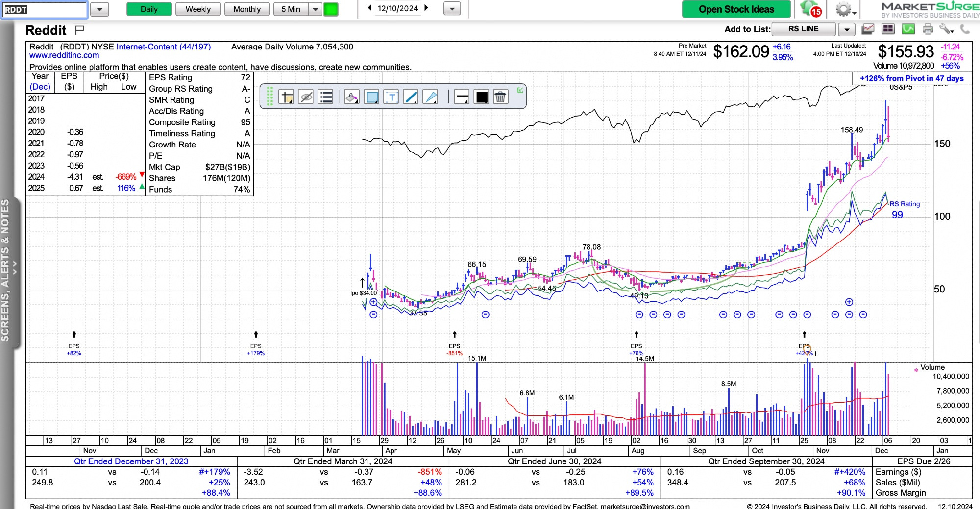Click the +126% from Pivot banner
Screen dimensions: 980x509
911,78
